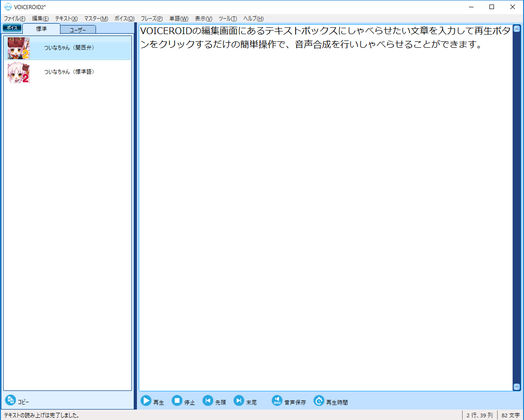Screen dimensions: 524x420
Task: Open the ツール(T) menu
Action: [227, 18]
